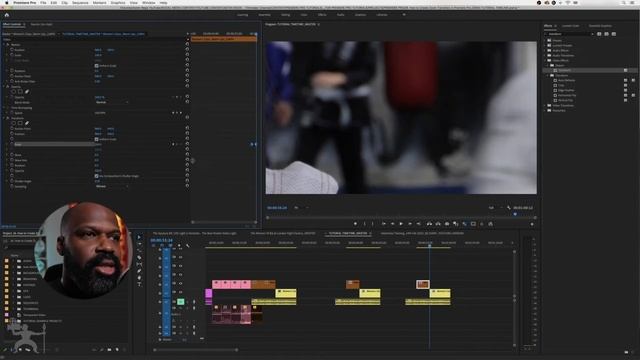The height and width of the screenshot is (360, 640).
Task: Toggle animation stopwatch for Motion Rotation
Action: tap(12, 71)
